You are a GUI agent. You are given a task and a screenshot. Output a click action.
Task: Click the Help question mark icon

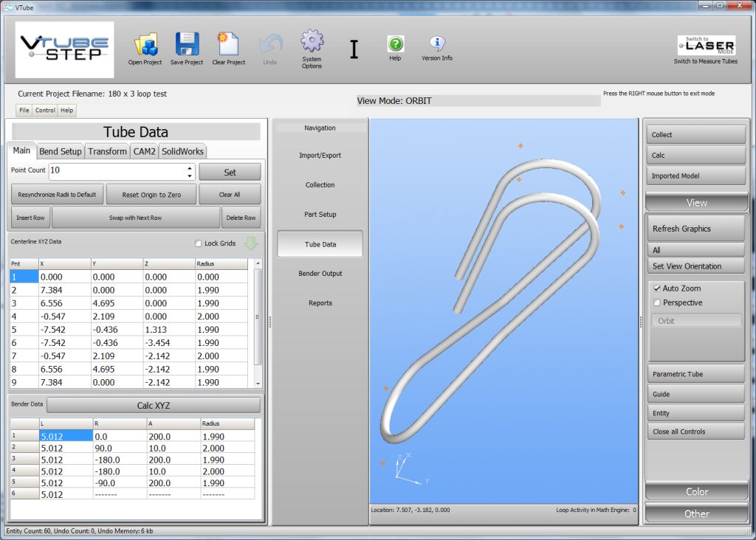(x=395, y=44)
